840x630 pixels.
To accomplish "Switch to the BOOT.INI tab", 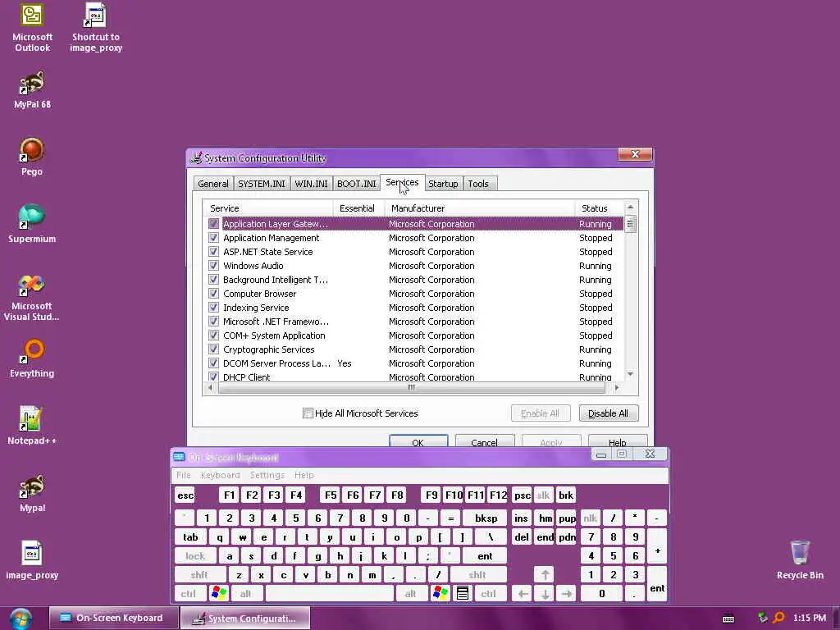I will click(x=356, y=184).
